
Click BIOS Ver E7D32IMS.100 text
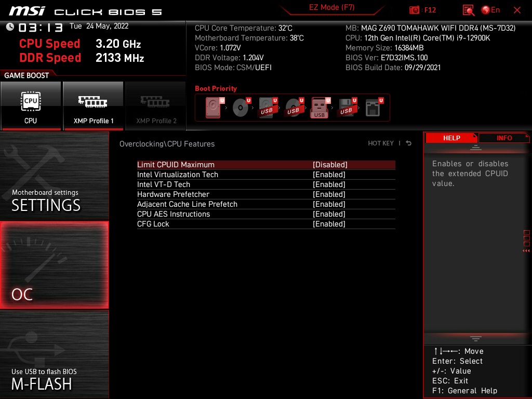387,58
